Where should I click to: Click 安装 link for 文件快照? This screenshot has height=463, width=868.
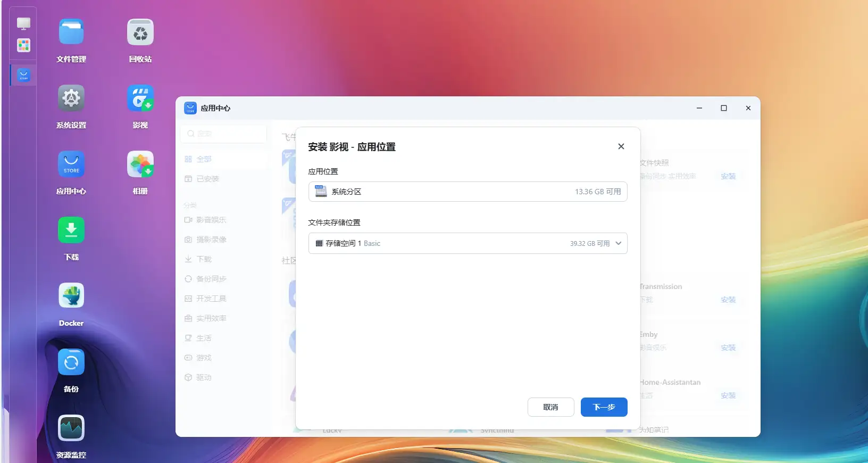[x=728, y=176]
